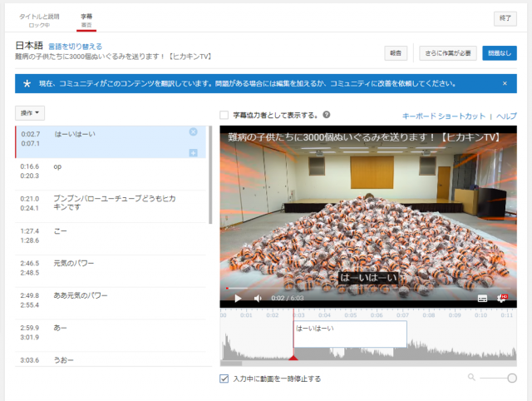The height and width of the screenshot is (401, 532).
Task: Check 字幕協力者として表示する checkbox
Action: coord(224,115)
